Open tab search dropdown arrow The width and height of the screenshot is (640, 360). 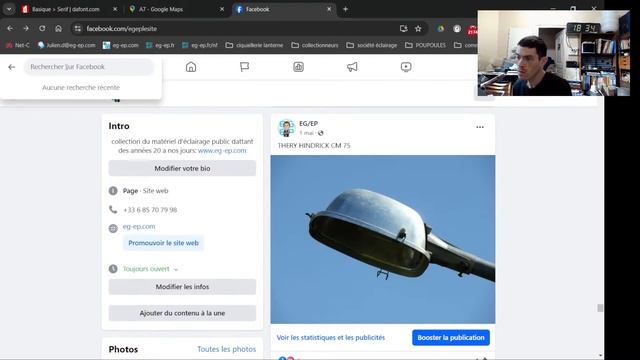9,9
